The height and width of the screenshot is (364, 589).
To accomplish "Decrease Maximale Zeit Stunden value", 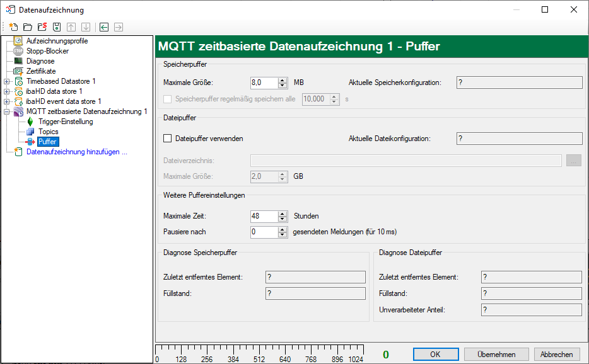I will click(x=283, y=219).
